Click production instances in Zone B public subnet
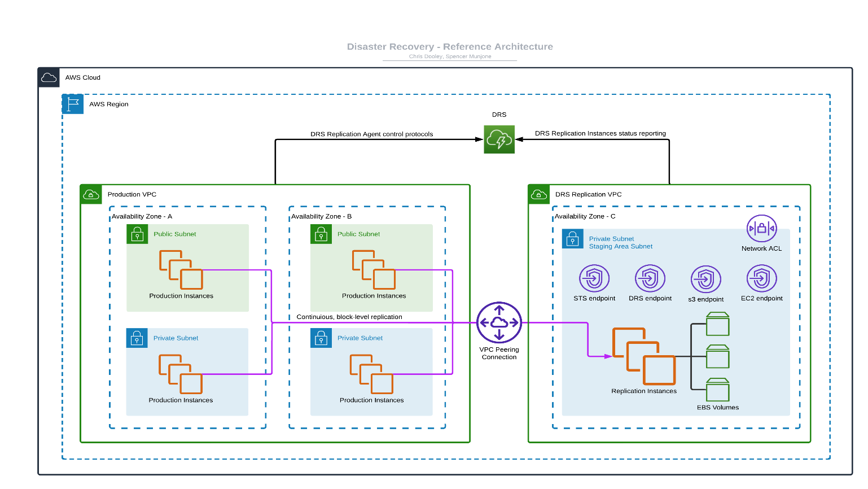868x489 pixels. pos(374,270)
